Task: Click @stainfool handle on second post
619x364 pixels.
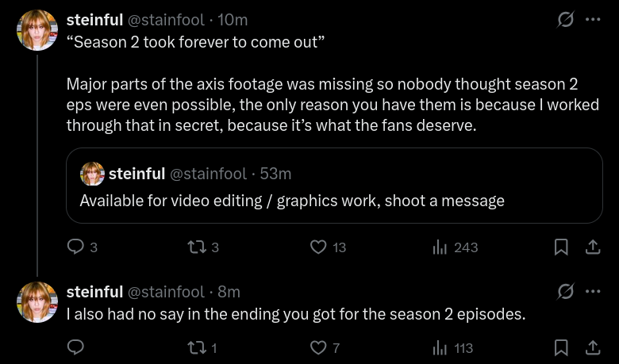Action: click(165, 292)
